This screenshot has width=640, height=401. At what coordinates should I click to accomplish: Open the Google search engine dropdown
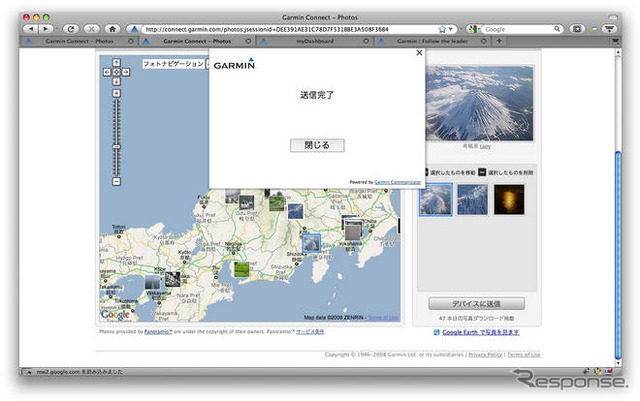point(473,29)
